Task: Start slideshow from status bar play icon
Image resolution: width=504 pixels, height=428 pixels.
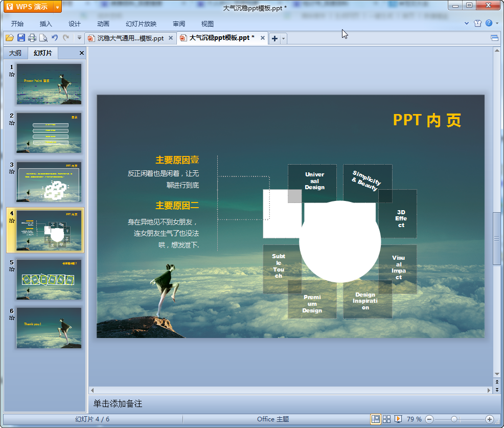Action: pos(398,419)
